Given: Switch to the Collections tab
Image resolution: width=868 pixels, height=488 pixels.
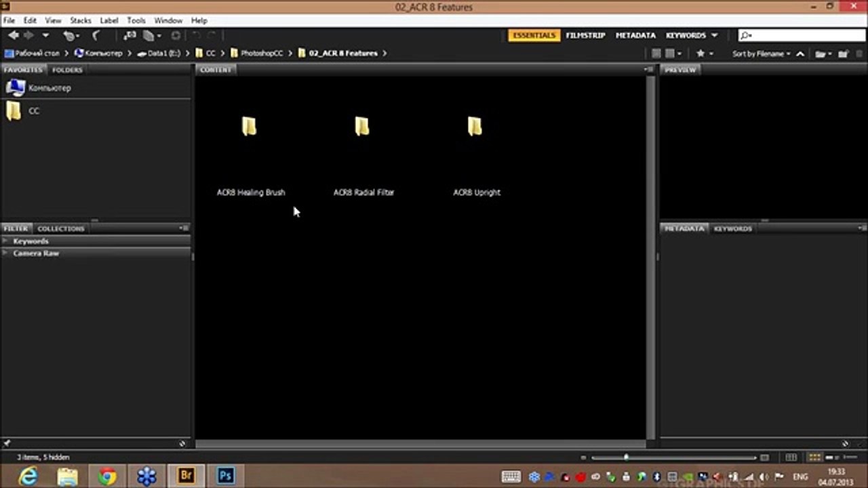Looking at the screenshot, I should pyautogui.click(x=61, y=228).
